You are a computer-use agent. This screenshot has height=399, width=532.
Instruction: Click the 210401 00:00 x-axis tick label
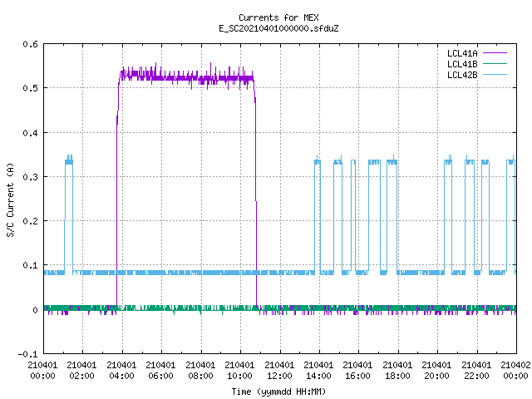coord(42,371)
